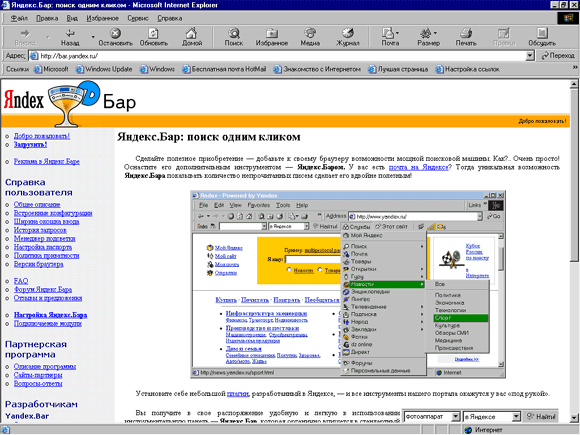Click the Яndex logo on the page

tap(24, 100)
